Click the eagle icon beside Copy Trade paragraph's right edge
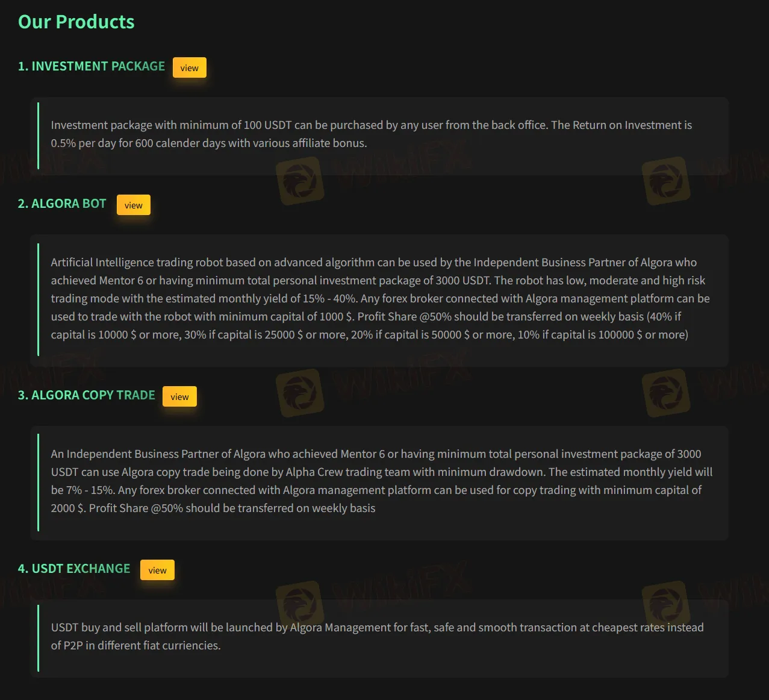This screenshot has width=769, height=700. [x=667, y=398]
